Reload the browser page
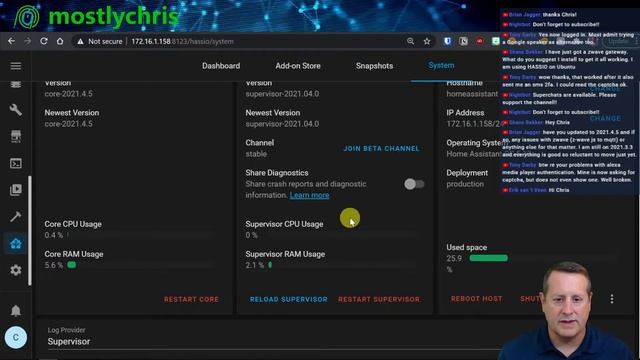Screen dimensions: 640x360 44,41
